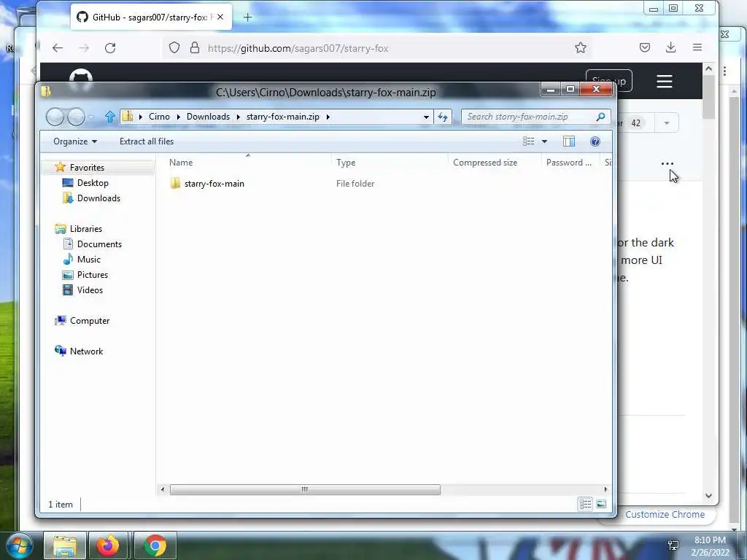This screenshot has height=560, width=747.
Task: Click the refresh button beside Explorer address bar
Action: point(443,117)
